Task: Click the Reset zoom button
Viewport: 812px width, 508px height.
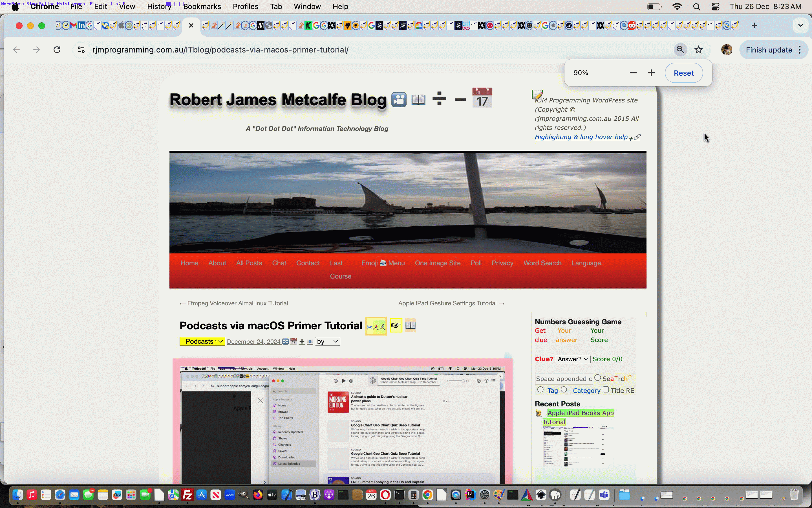Action: click(683, 73)
